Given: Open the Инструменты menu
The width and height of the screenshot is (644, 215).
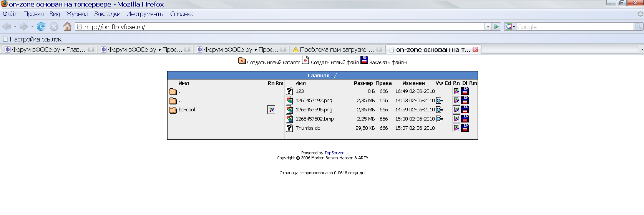Looking at the screenshot, I should point(145,14).
